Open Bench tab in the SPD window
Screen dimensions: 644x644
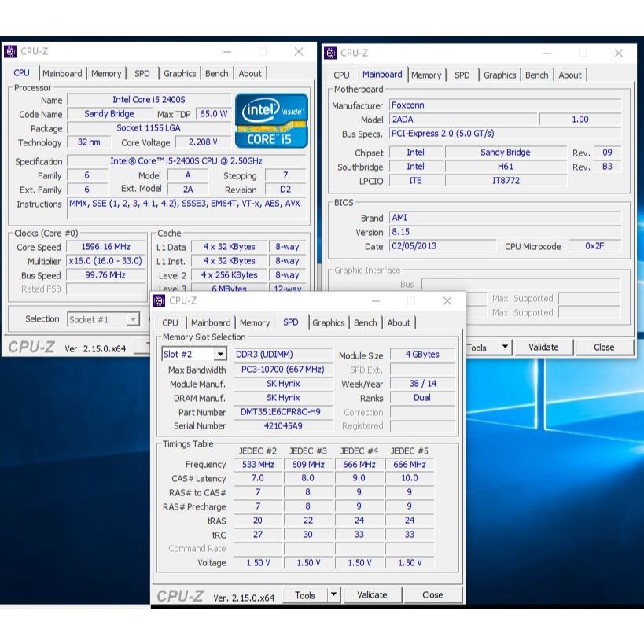[365, 323]
